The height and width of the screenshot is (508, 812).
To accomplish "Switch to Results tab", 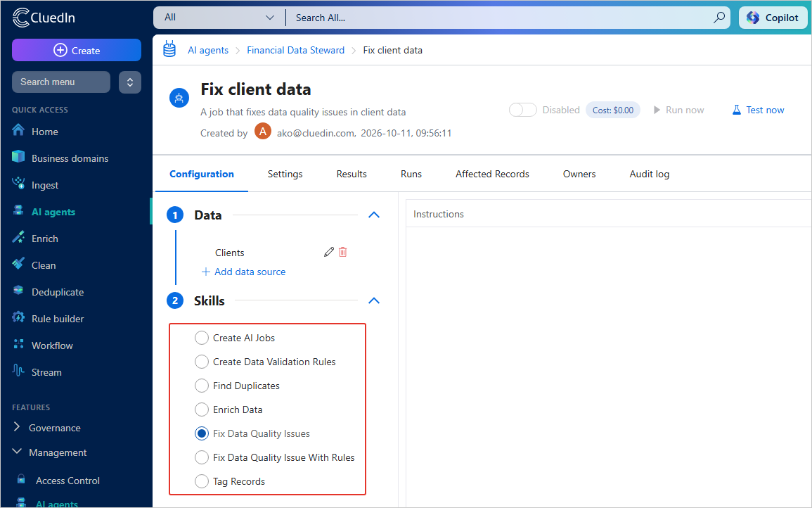I will (351, 174).
